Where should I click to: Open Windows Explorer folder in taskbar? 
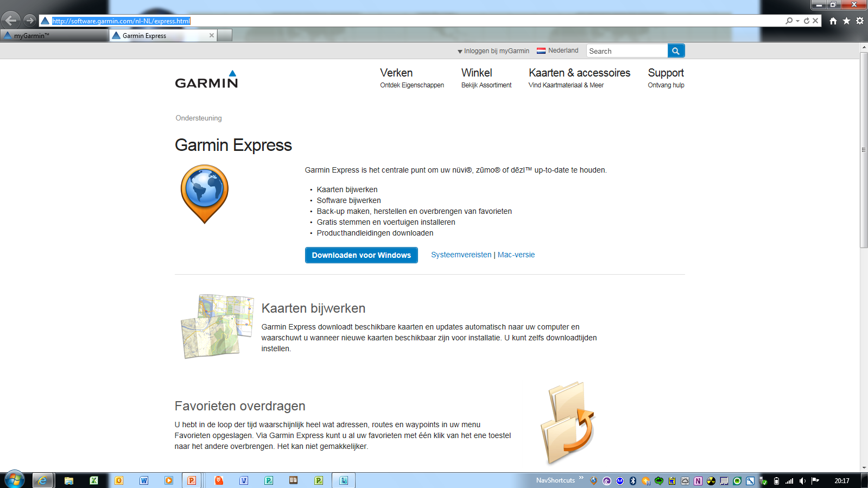69,480
